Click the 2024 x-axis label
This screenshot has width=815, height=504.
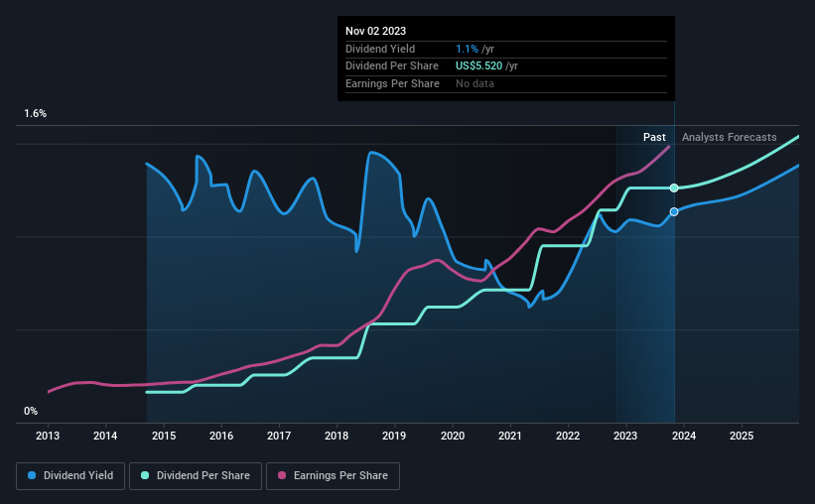[684, 436]
